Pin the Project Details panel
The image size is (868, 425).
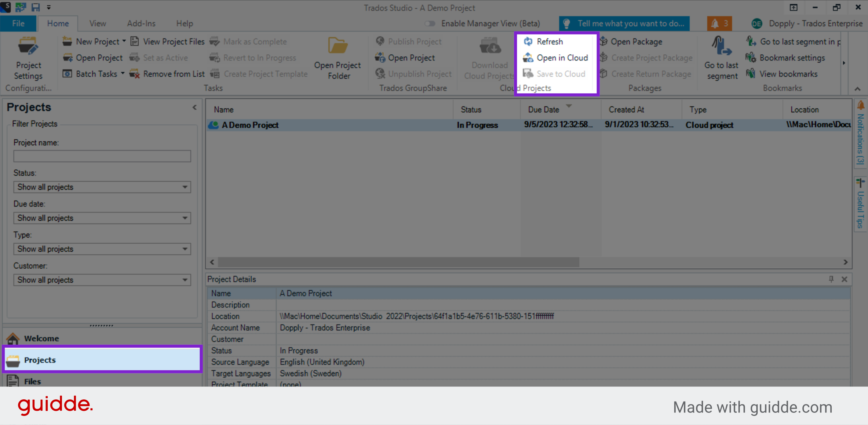coord(831,279)
